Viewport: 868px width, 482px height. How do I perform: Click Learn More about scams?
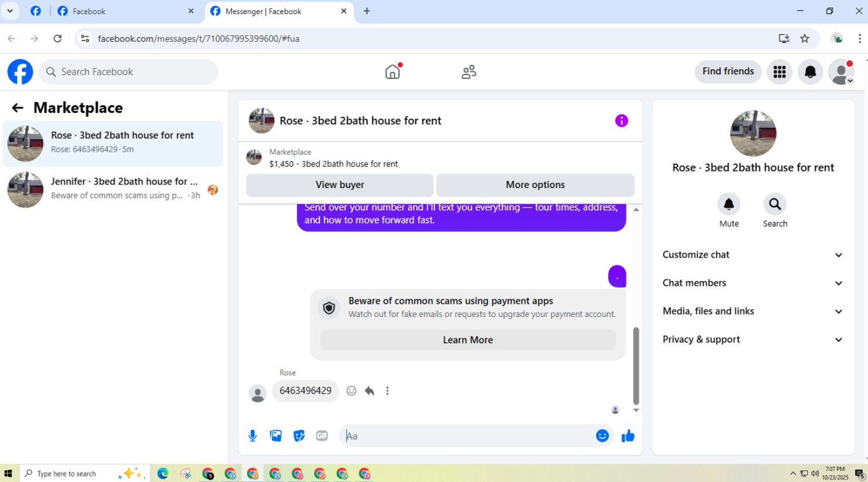click(x=468, y=340)
